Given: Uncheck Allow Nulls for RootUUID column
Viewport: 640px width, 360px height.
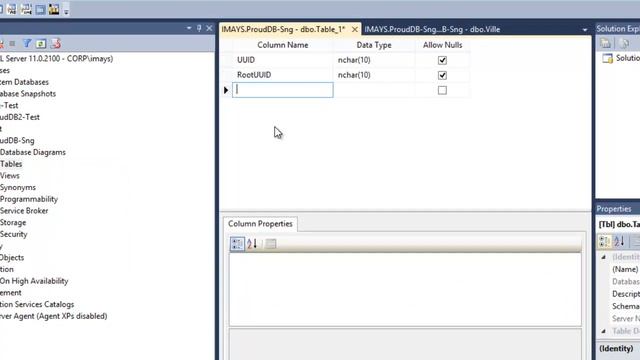Looking at the screenshot, I should (442, 75).
